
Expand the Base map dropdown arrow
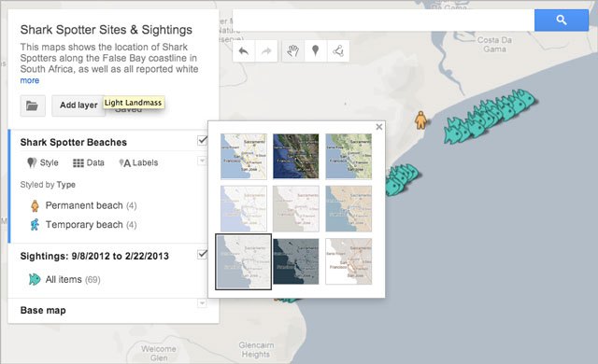click(202, 303)
